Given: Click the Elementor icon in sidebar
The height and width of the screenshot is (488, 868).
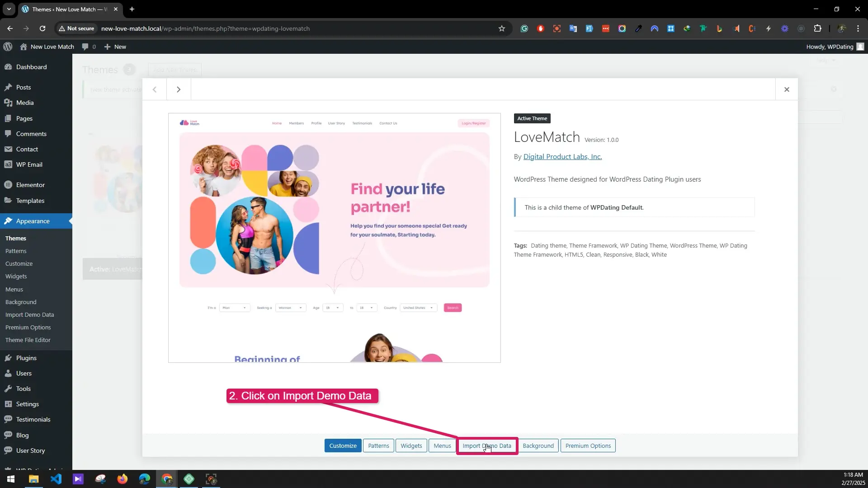Looking at the screenshot, I should (x=8, y=185).
